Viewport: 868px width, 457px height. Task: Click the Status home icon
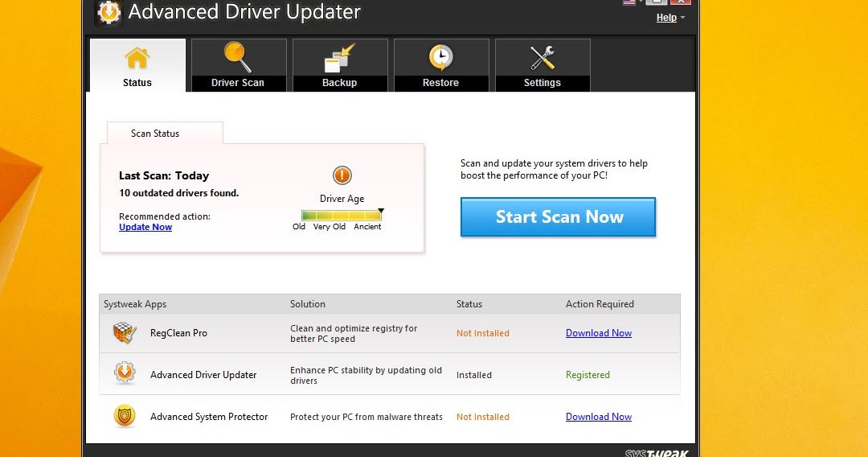pyautogui.click(x=137, y=58)
